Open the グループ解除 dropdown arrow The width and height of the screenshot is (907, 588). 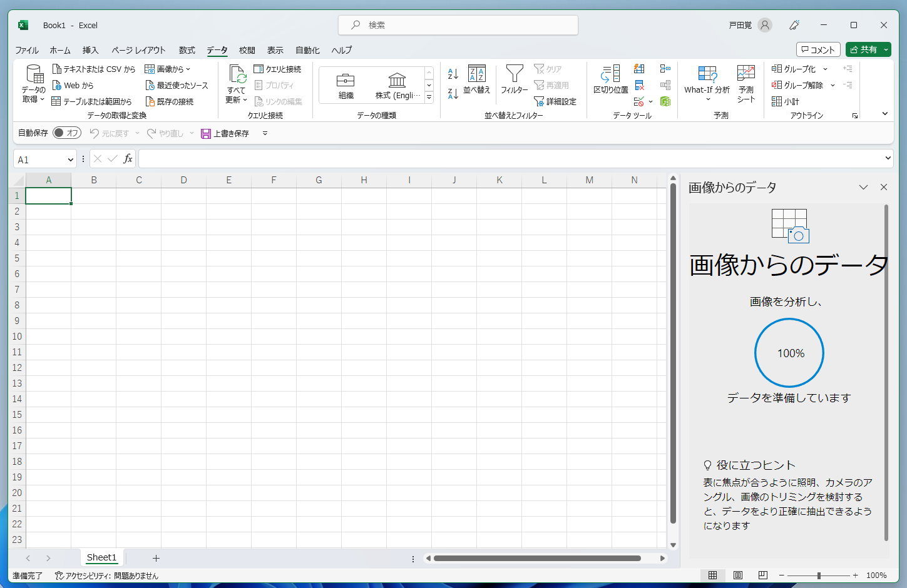[x=833, y=85]
